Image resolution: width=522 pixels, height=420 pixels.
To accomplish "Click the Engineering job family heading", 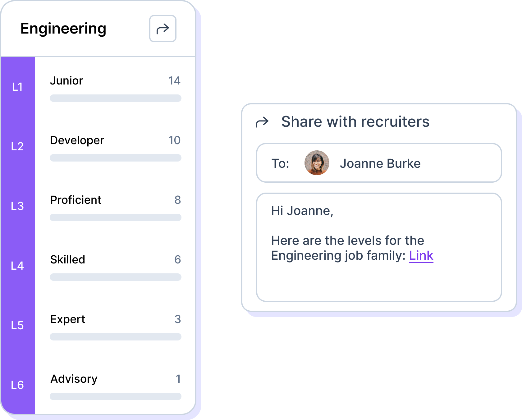I will (63, 29).
